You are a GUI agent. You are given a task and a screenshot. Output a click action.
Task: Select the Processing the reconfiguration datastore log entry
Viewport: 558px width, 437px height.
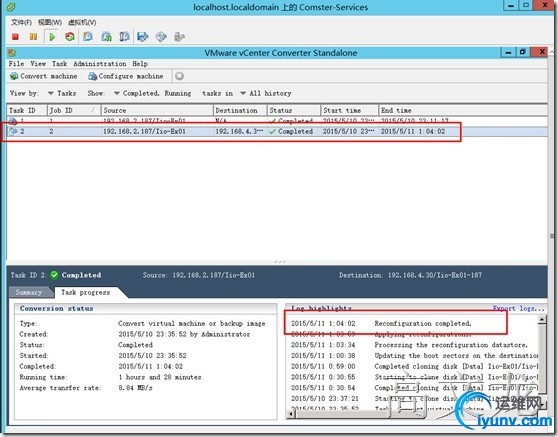(409, 345)
